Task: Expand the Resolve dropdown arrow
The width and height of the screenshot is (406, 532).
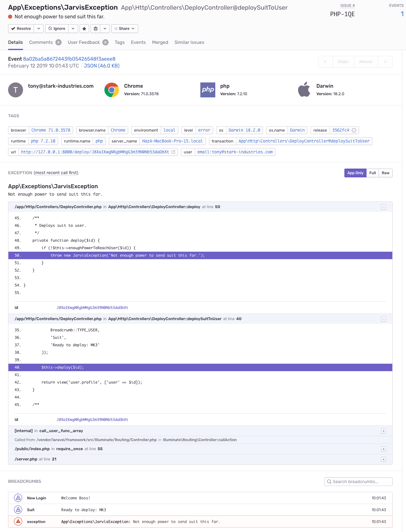Action: click(x=38, y=29)
